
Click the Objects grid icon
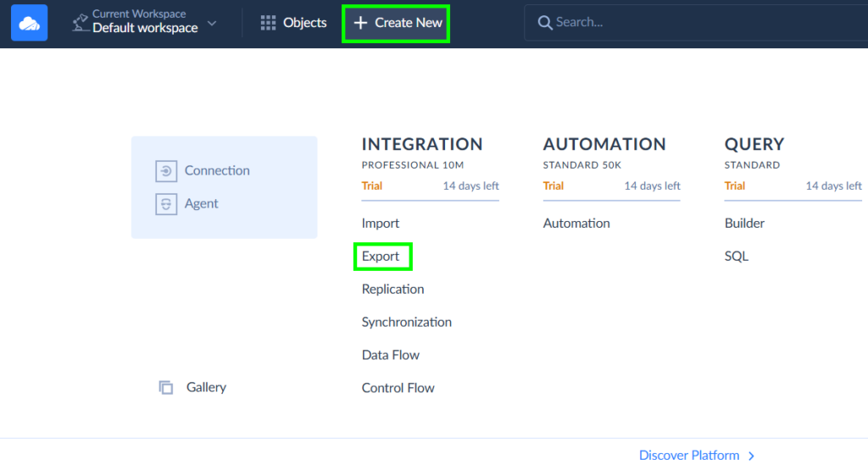(x=268, y=23)
